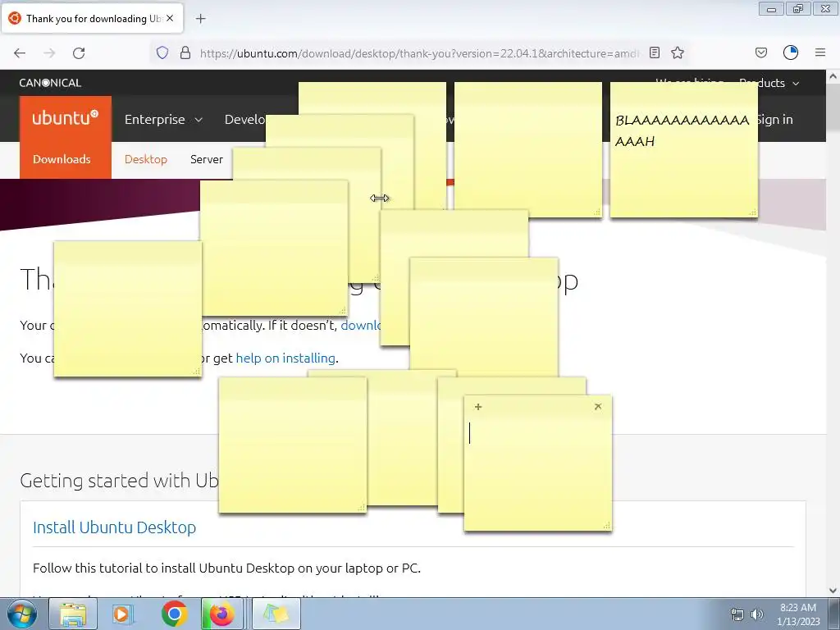The height and width of the screenshot is (630, 840).
Task: Open the clock showing 8:23 AM
Action: [x=798, y=614]
